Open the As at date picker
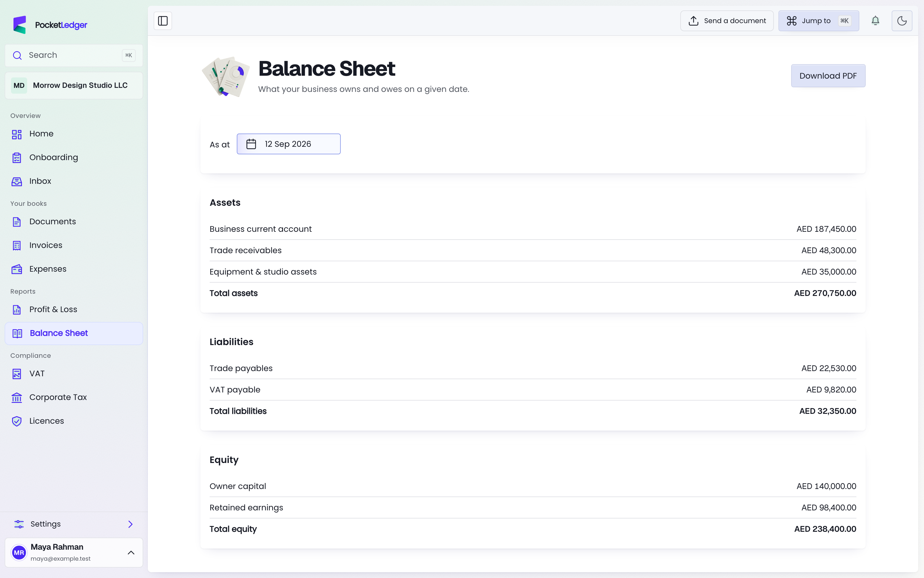This screenshot has height=578, width=924. 288,144
